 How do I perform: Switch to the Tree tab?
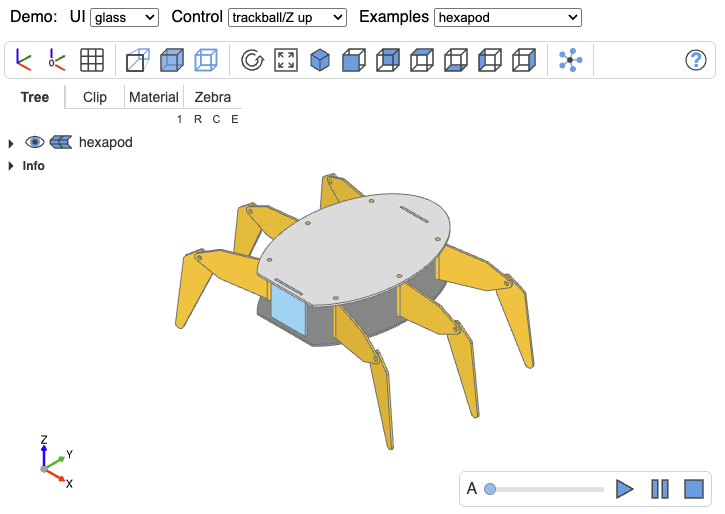pos(35,97)
